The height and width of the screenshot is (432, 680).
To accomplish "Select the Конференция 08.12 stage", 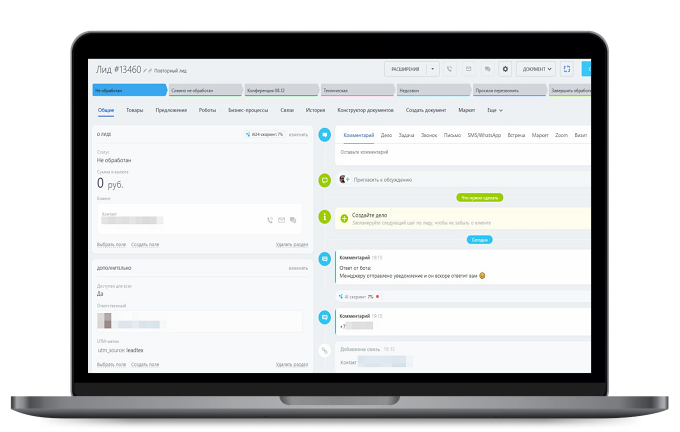I will point(281,90).
